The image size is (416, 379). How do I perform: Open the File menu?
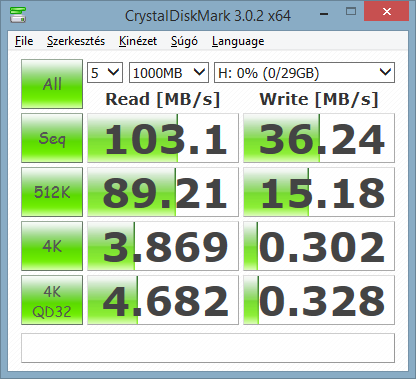click(x=24, y=41)
